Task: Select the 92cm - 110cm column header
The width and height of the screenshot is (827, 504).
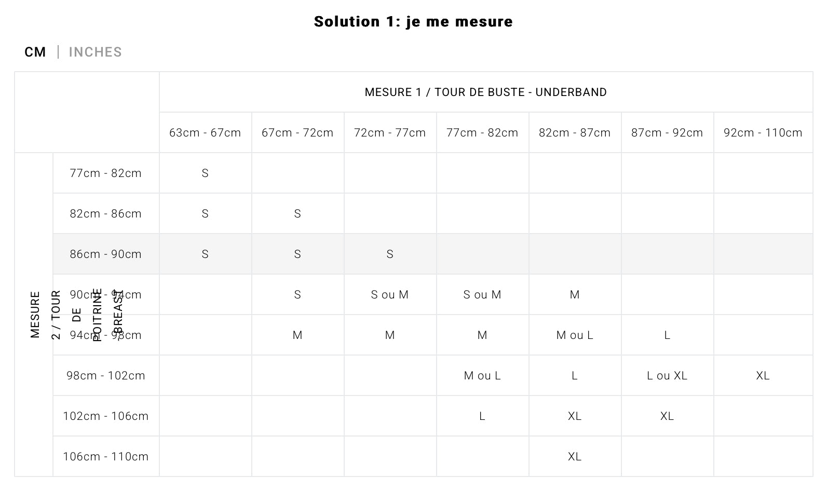Action: (x=763, y=132)
